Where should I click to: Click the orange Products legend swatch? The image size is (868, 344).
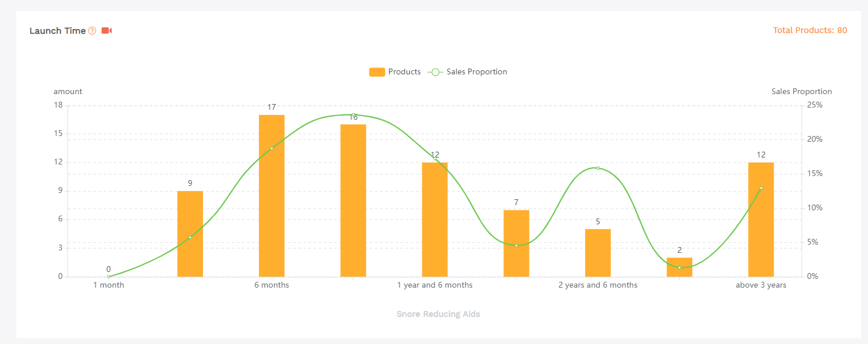coord(377,72)
